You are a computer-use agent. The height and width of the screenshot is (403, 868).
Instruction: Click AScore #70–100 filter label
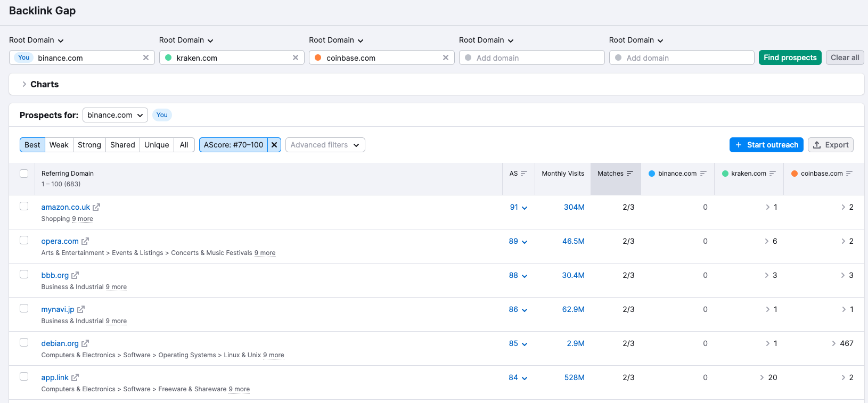coord(233,145)
